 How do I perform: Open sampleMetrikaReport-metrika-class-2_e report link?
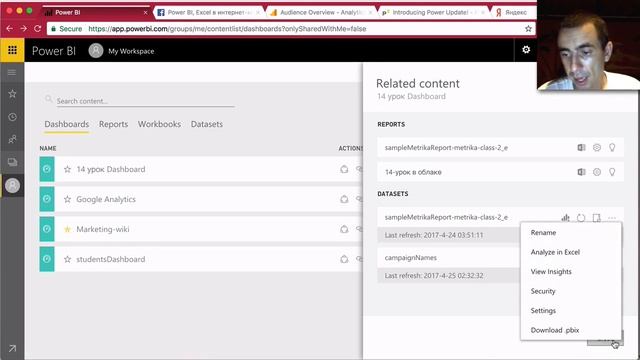pyautogui.click(x=446, y=148)
